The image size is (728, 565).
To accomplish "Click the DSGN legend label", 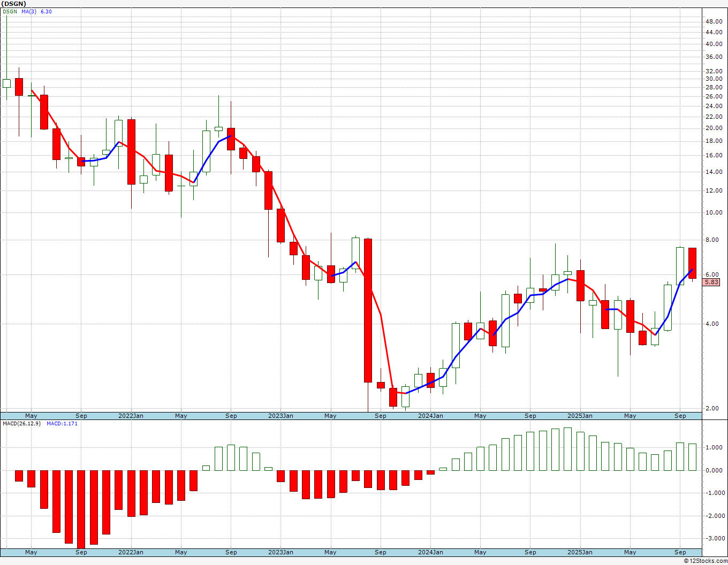I will 10,12.
